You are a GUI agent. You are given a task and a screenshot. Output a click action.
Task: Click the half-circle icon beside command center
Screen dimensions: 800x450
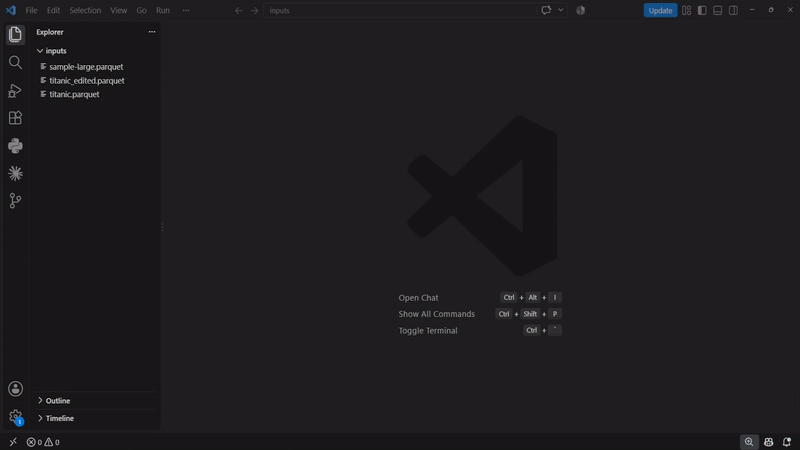click(581, 10)
